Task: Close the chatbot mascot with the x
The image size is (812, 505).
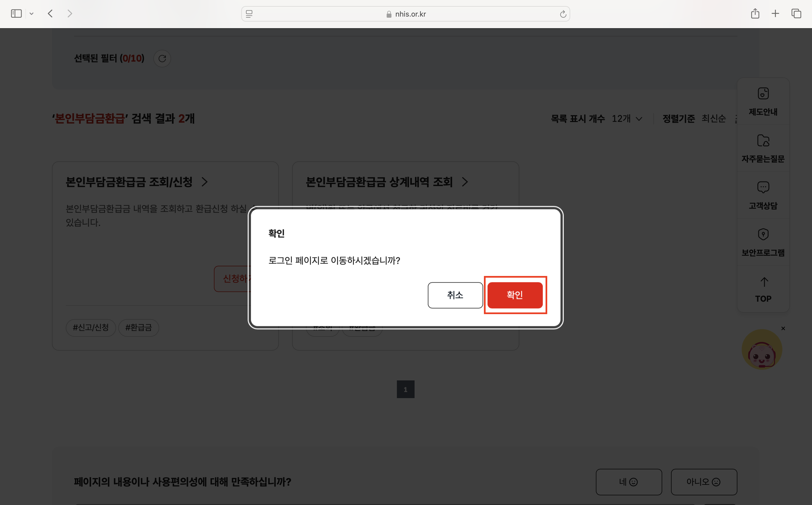Action: [783, 329]
